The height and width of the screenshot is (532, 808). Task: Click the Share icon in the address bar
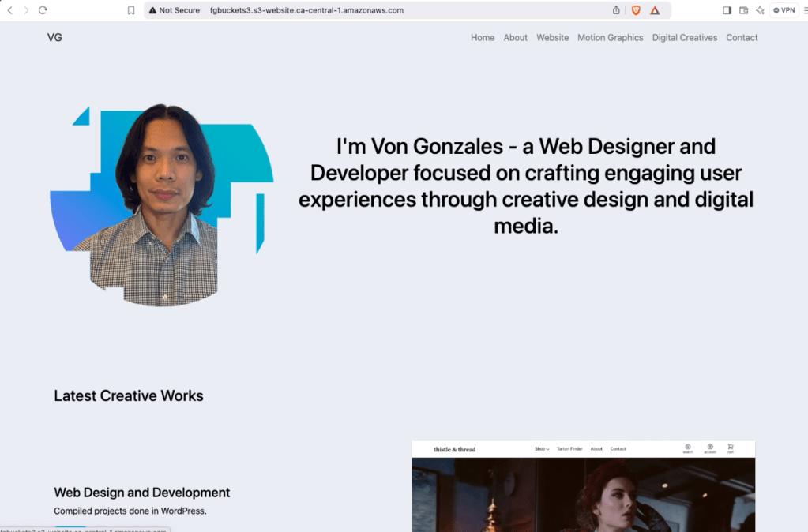(616, 10)
